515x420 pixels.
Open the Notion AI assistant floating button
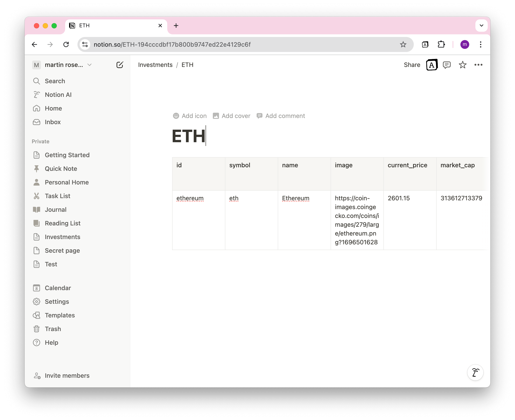(475, 372)
